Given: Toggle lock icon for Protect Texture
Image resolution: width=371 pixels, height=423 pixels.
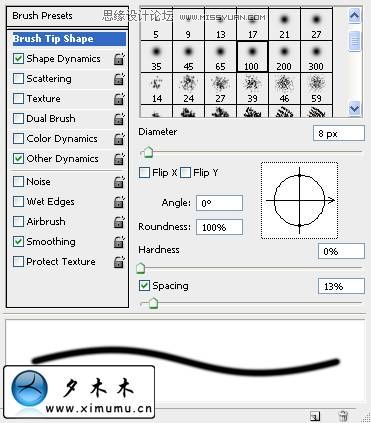Looking at the screenshot, I should (x=119, y=262).
